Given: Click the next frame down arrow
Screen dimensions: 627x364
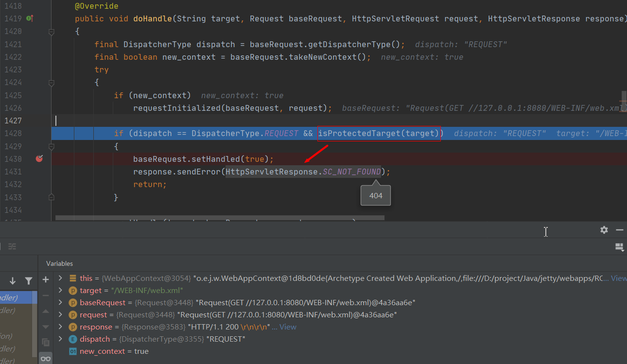Looking at the screenshot, I should coord(13,281).
